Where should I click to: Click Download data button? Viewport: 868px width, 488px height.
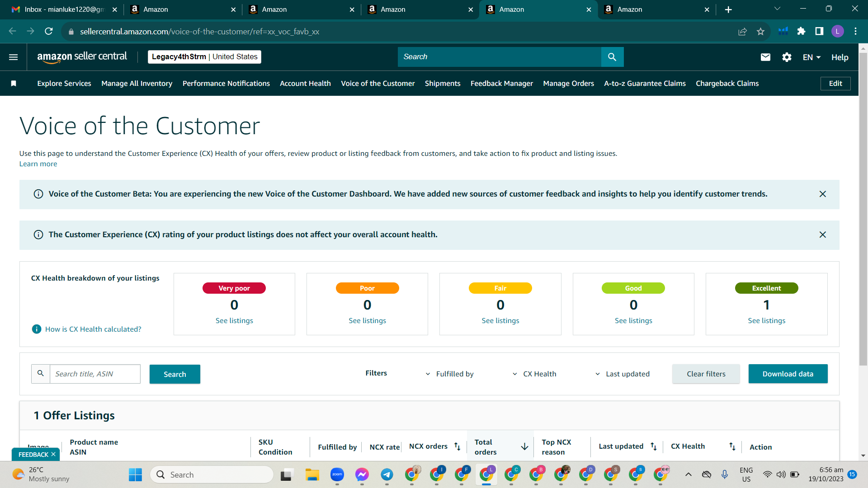click(x=788, y=374)
